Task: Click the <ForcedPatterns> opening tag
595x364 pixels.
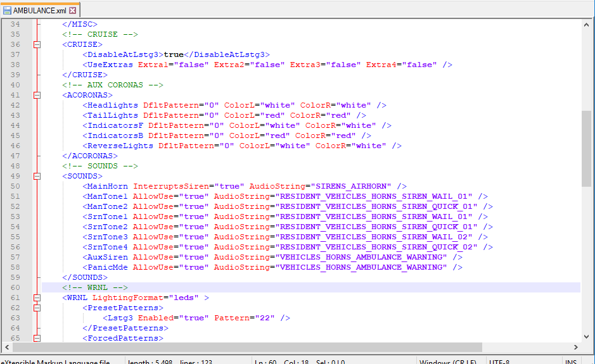Action: pyautogui.click(x=123, y=338)
